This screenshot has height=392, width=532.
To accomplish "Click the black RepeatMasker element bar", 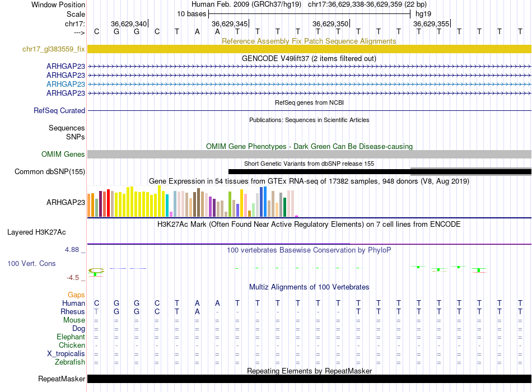I will [309, 379].
